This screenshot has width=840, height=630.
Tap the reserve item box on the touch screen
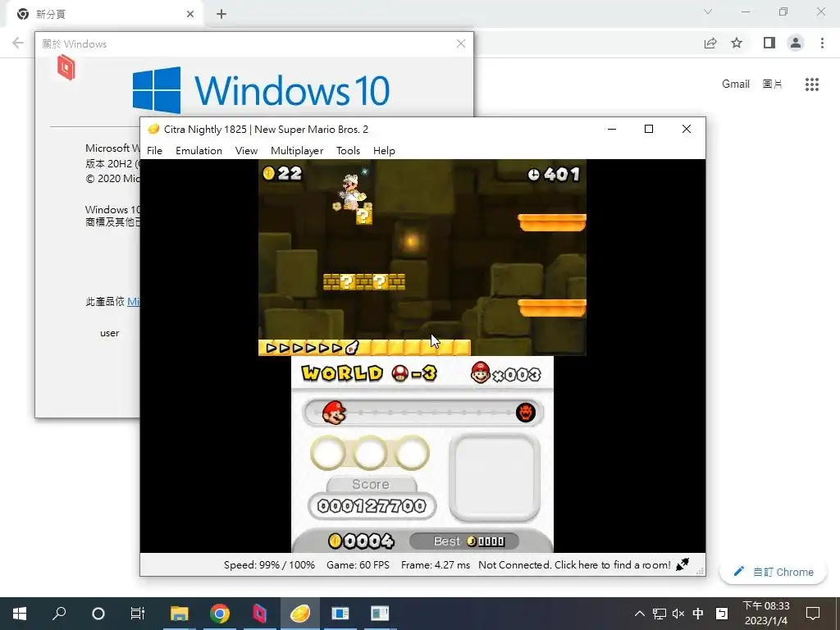click(495, 478)
